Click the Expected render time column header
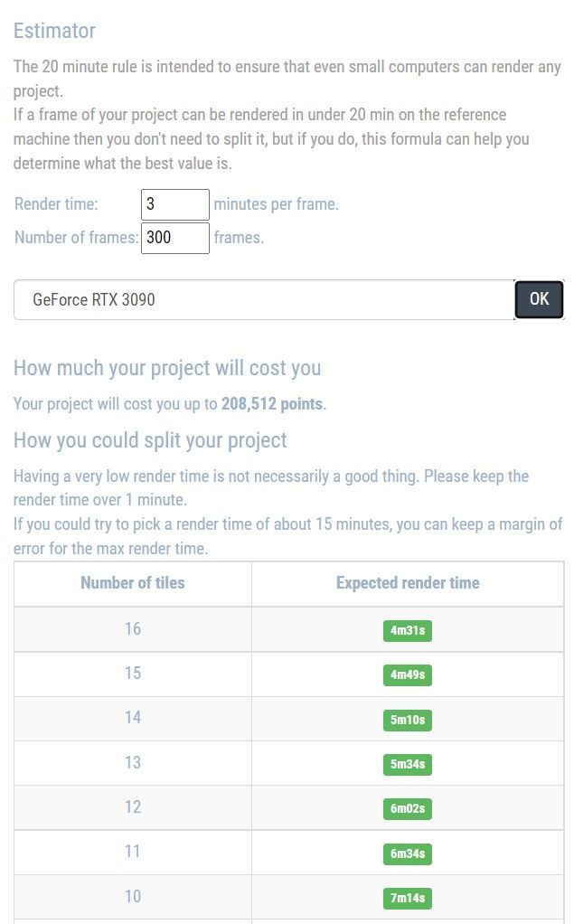 click(408, 583)
